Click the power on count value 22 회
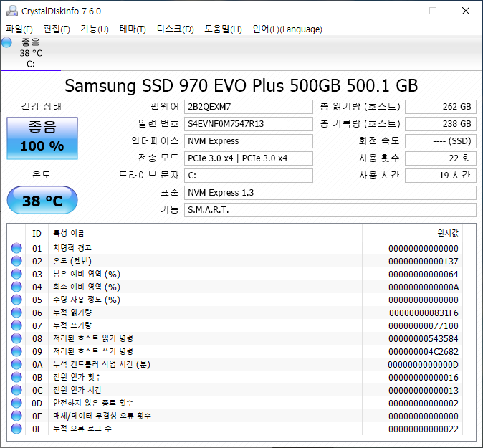This screenshot has height=448, width=483. point(441,158)
